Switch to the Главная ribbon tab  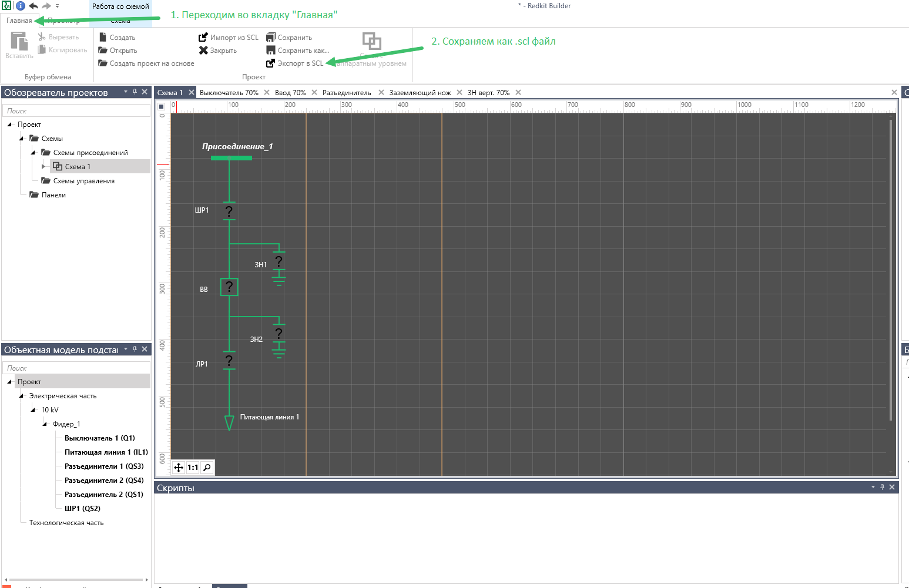pyautogui.click(x=19, y=21)
